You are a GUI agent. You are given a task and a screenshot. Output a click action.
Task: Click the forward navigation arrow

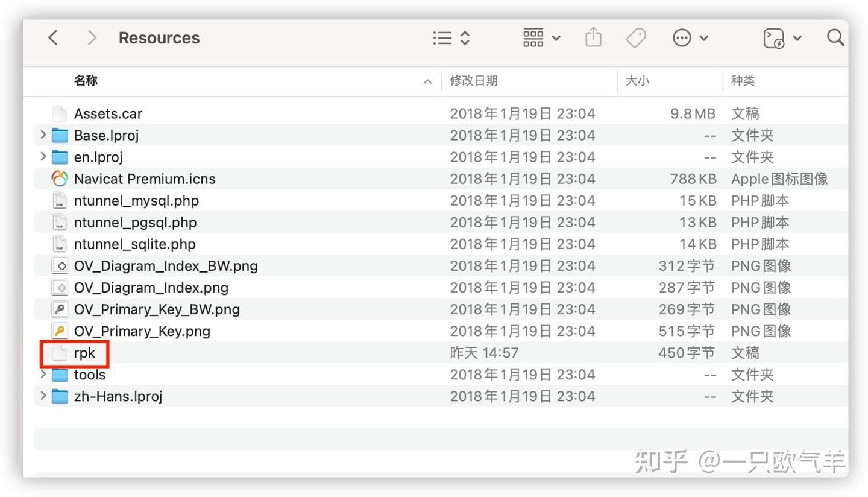click(x=92, y=37)
